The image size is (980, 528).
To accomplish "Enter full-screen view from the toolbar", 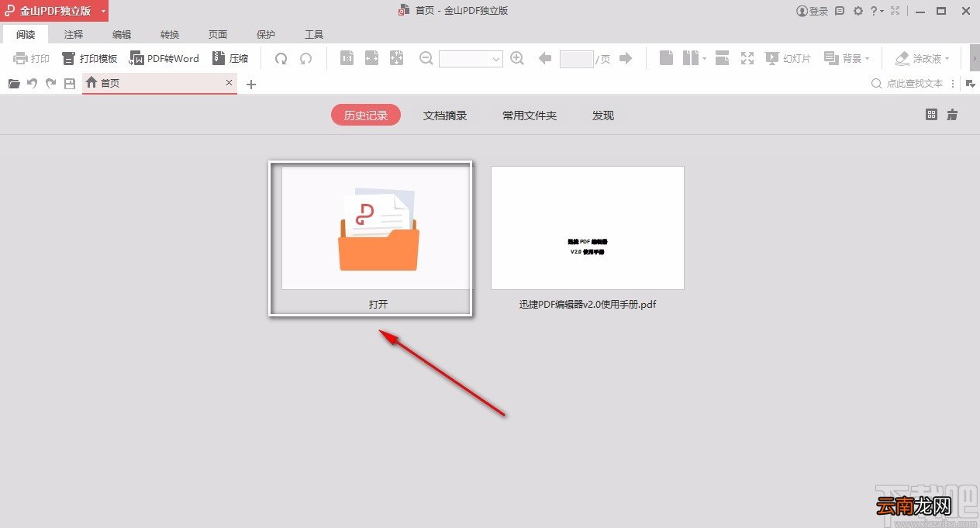I will (747, 58).
